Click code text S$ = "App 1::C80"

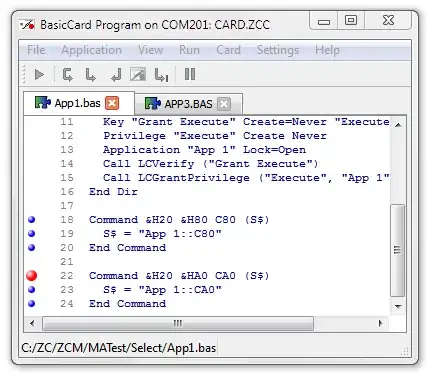pyautogui.click(x=162, y=234)
